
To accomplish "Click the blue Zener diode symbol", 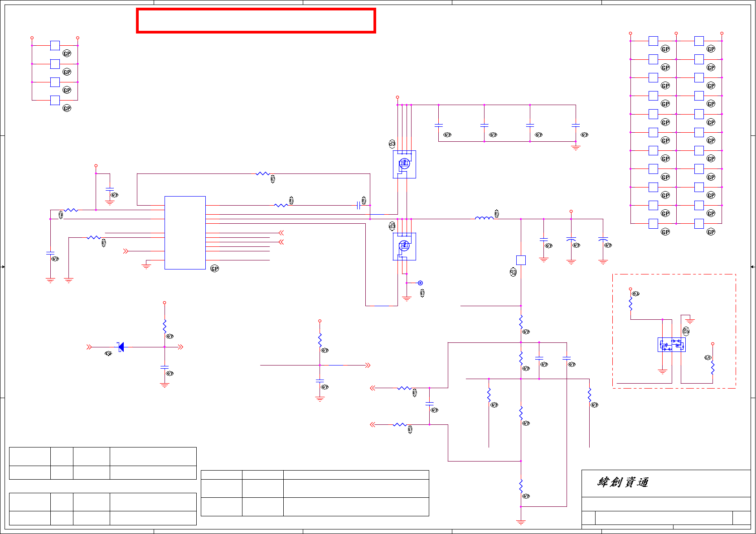I will coord(121,347).
